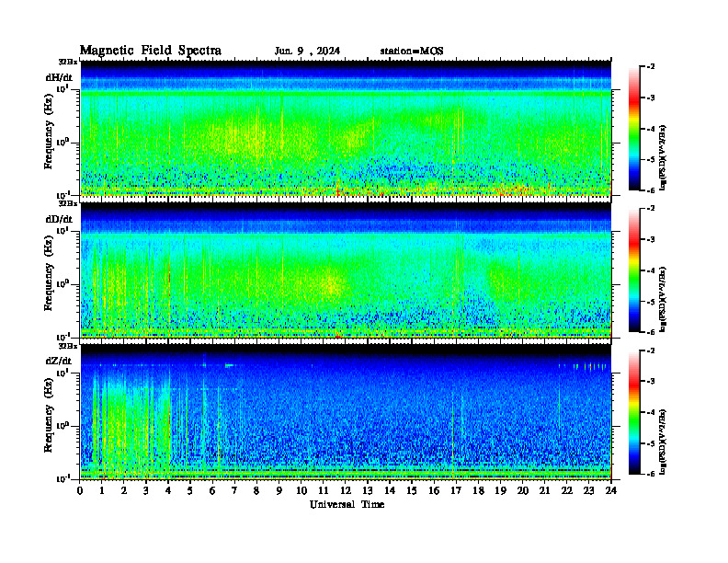Click the hour 23 tick label on the time axis

[x=588, y=490]
